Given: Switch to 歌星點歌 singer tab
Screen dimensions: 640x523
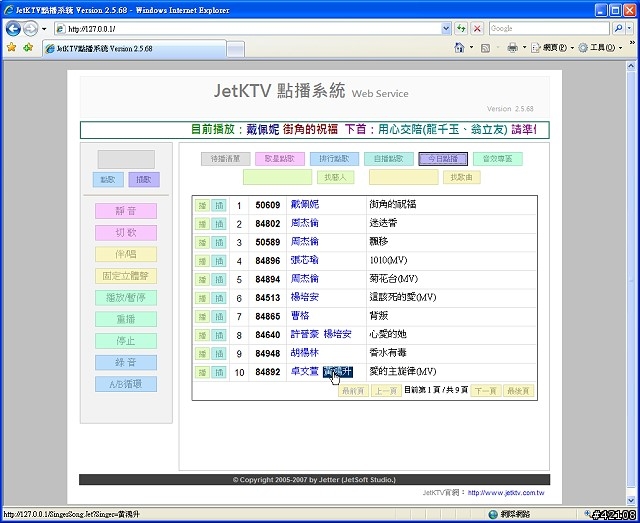Looking at the screenshot, I should click(x=280, y=159).
